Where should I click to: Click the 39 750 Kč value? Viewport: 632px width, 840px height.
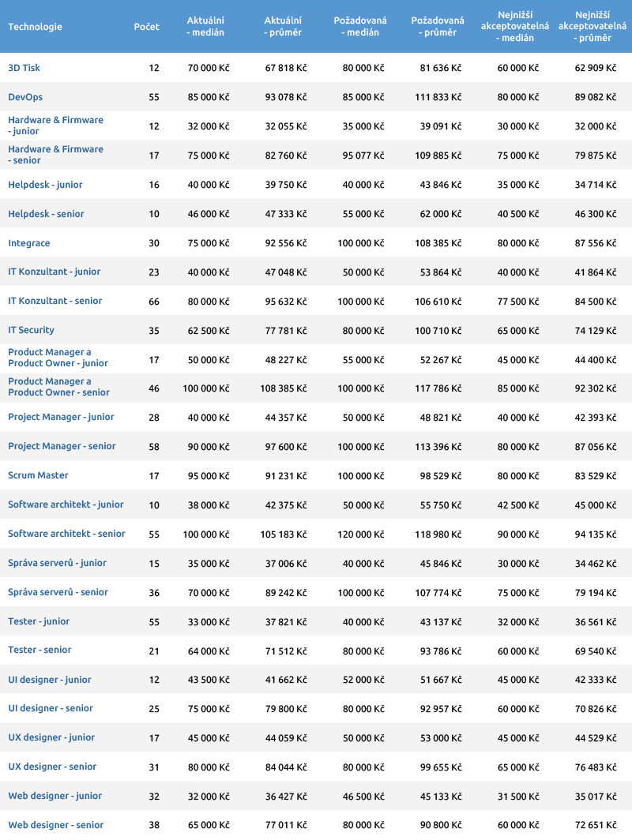tap(286, 185)
